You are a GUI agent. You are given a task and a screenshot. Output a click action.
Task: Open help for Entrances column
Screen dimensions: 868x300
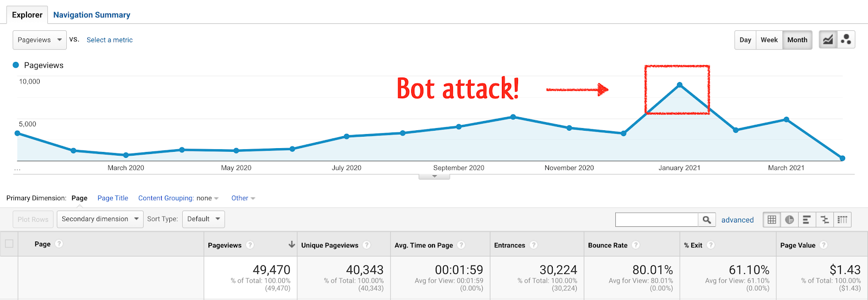pyautogui.click(x=533, y=245)
